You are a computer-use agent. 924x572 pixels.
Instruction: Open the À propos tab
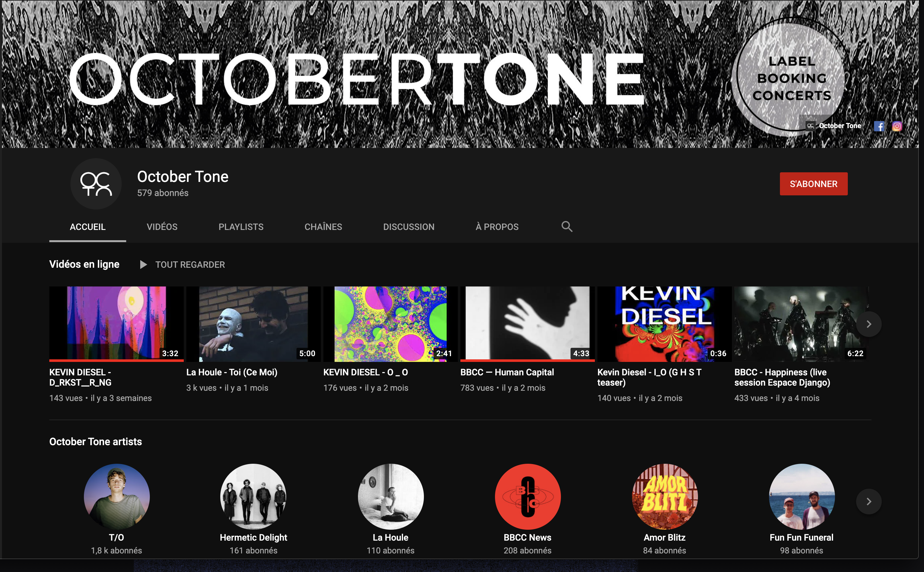tap(497, 227)
